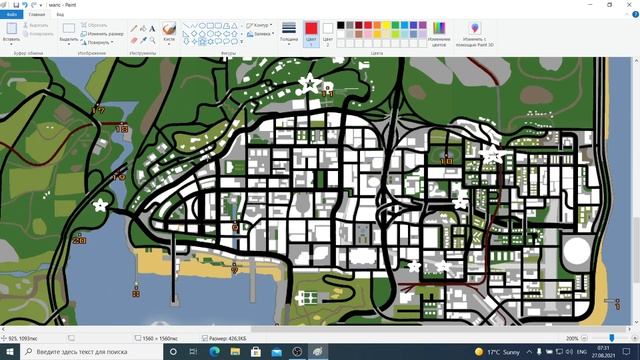The image size is (640, 360).
Task: Click the Paste (Вставить) clipboard icon
Action: [x=11, y=29]
